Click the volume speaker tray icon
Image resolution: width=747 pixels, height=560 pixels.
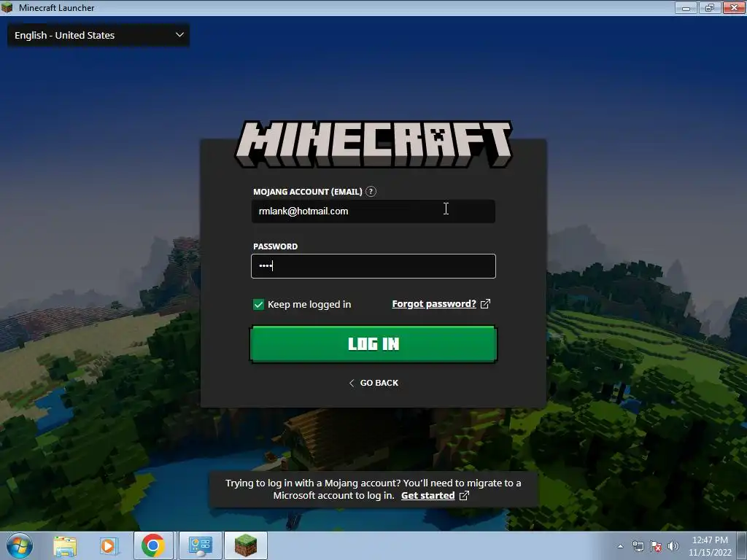tap(673, 546)
